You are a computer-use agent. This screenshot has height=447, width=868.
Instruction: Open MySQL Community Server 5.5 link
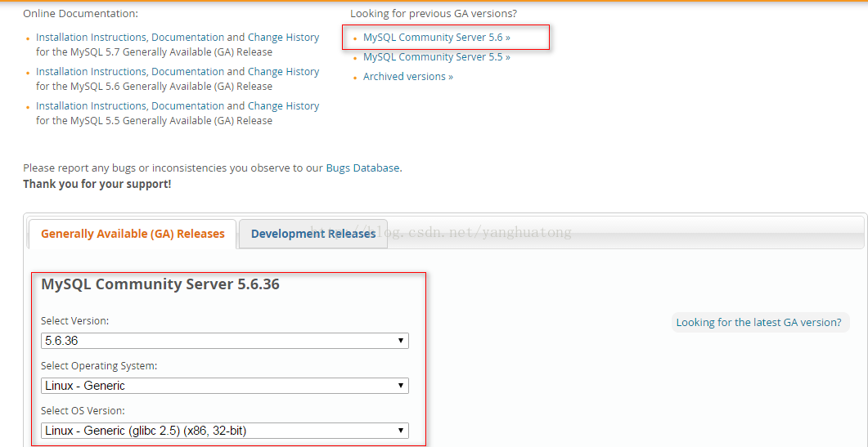click(436, 57)
